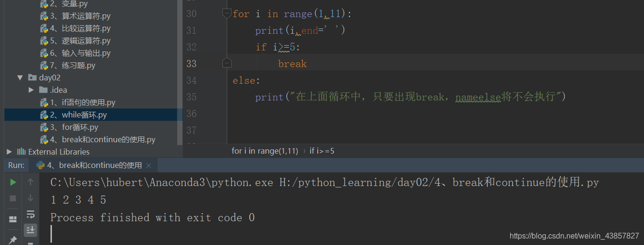Open 5、逻辑运算符.py in project tree
The image size is (644, 245).
tap(80, 41)
